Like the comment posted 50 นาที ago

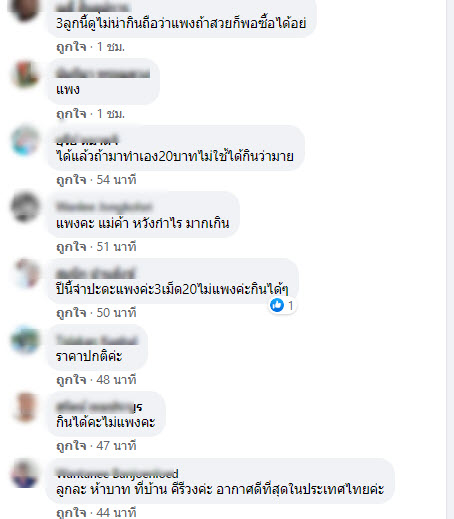coord(71,313)
